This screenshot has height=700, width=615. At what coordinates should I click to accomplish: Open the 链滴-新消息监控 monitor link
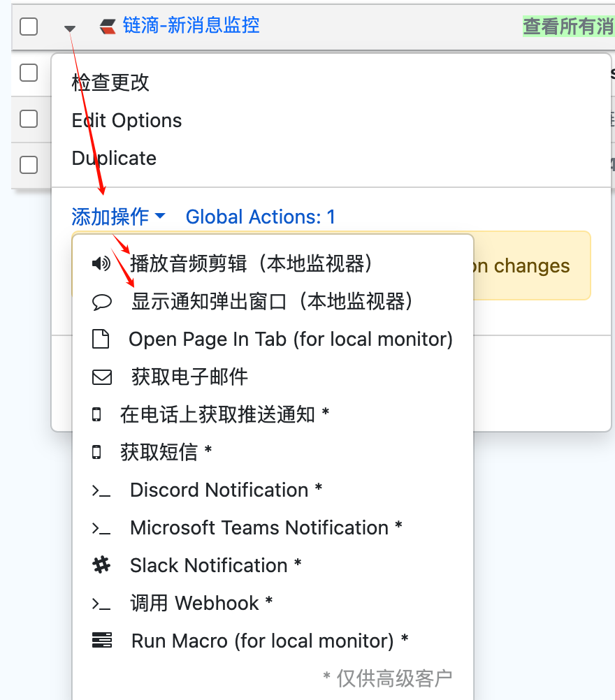(191, 26)
